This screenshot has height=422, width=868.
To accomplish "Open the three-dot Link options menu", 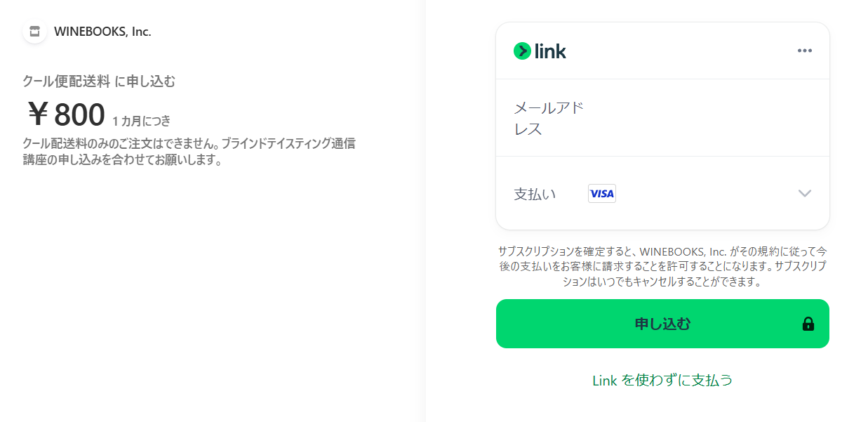I will point(805,51).
